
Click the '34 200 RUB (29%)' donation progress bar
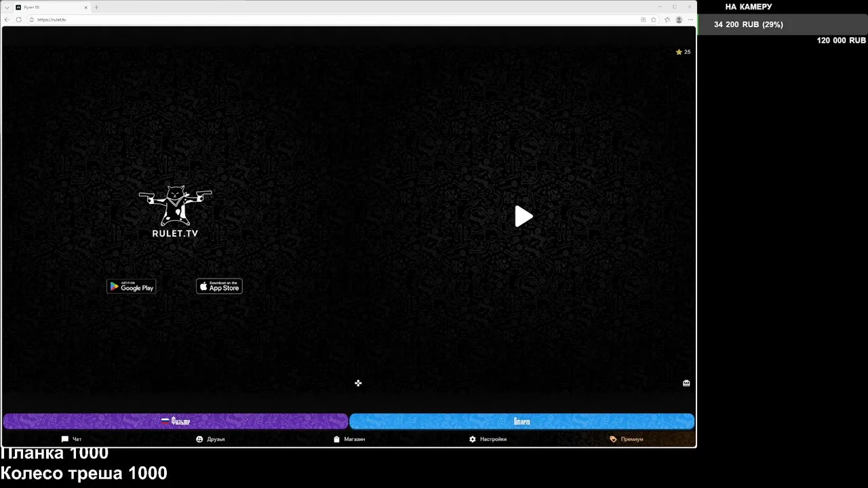[783, 24]
